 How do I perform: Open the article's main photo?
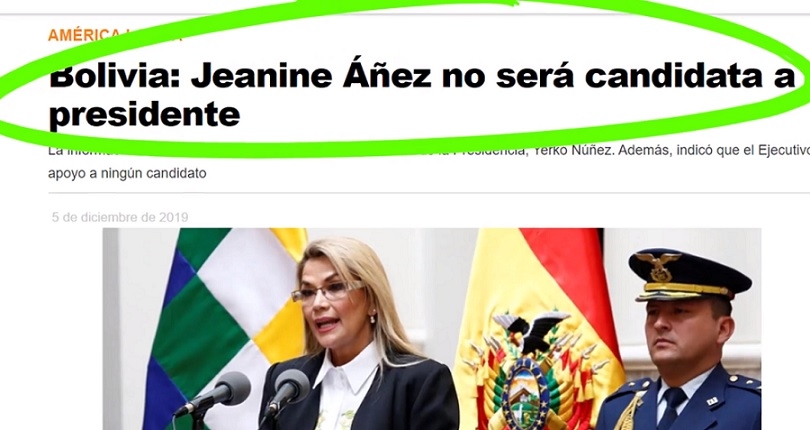432,329
